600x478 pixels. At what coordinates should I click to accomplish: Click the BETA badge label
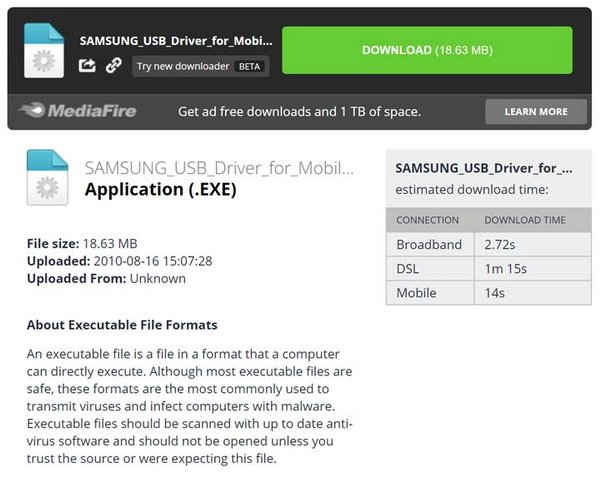[250, 66]
